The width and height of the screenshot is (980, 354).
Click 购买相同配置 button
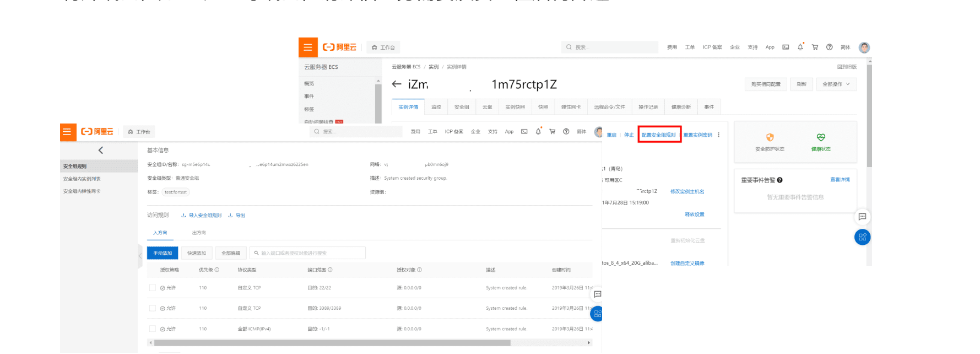(766, 84)
